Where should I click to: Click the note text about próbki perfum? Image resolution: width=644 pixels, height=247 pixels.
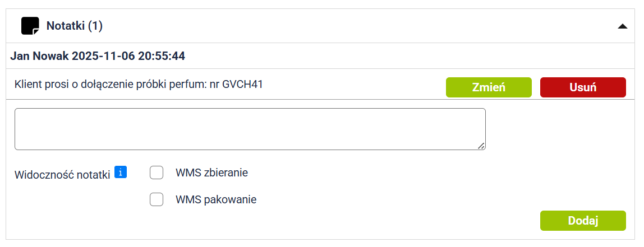139,85
